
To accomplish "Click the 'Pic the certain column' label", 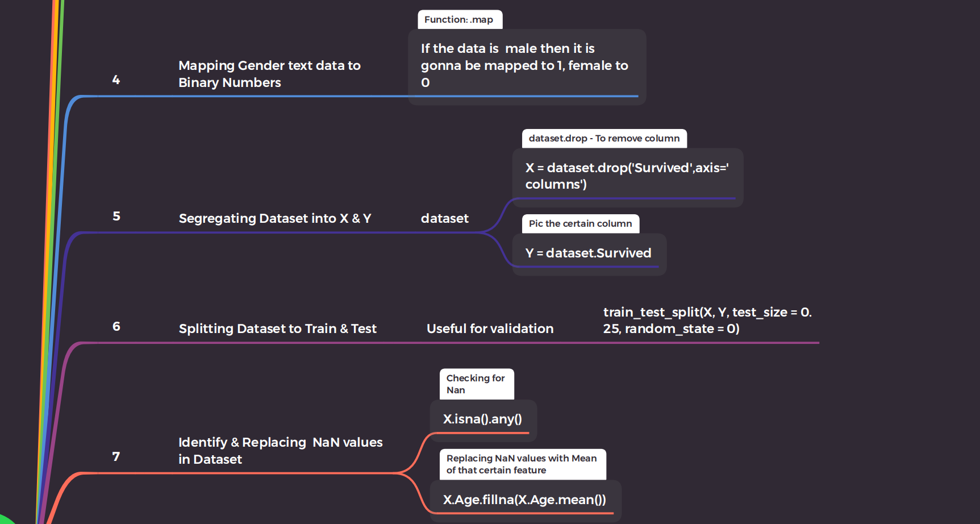I will pyautogui.click(x=579, y=223).
